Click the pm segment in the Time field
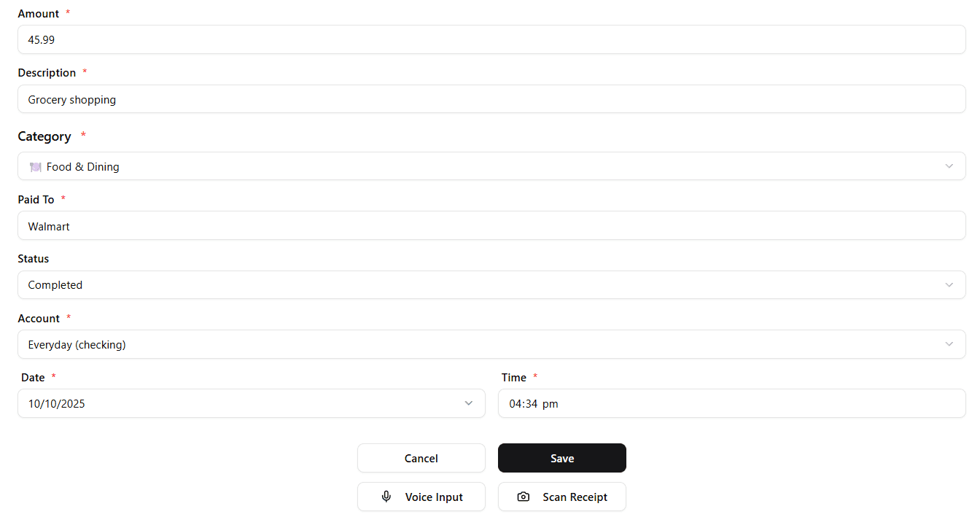This screenshot has width=980, height=517. (x=551, y=404)
